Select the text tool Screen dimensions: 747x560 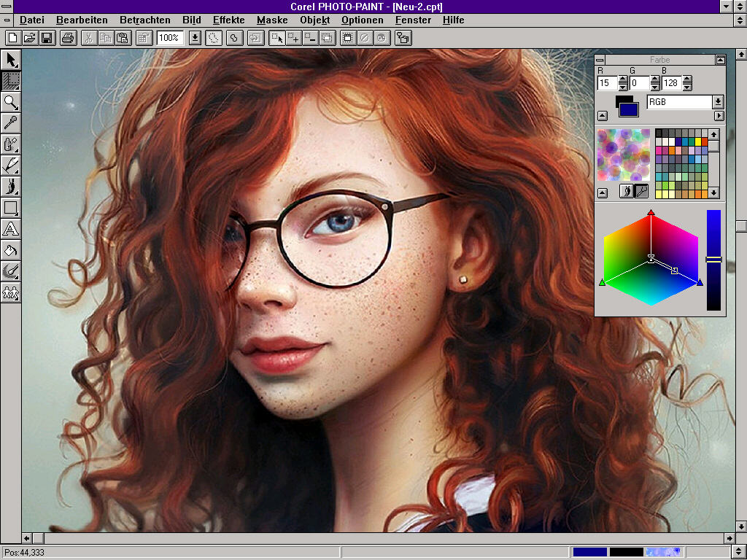pos(11,229)
